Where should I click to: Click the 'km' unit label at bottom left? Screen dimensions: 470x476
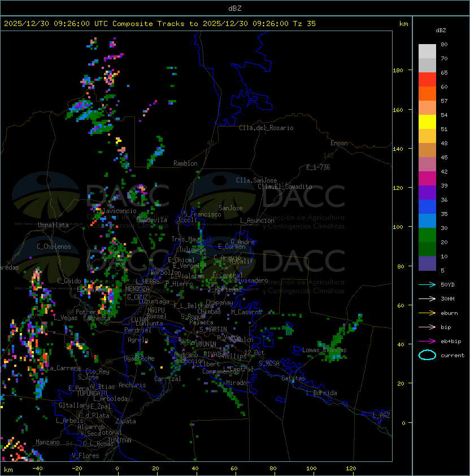click(8, 470)
